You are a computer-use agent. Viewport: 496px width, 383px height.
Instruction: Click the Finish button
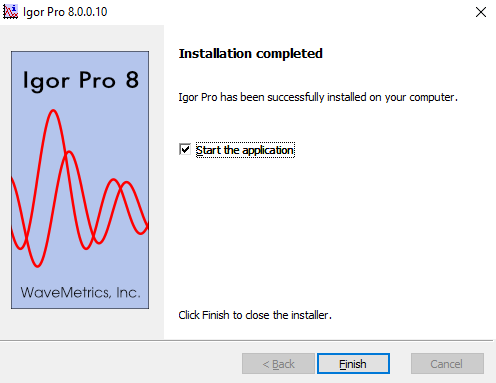pos(353,364)
